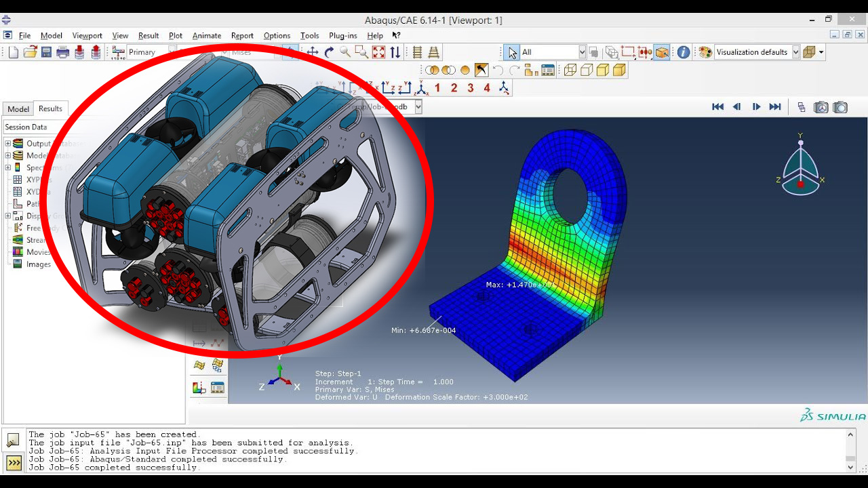Open the Tools menu

(x=309, y=36)
